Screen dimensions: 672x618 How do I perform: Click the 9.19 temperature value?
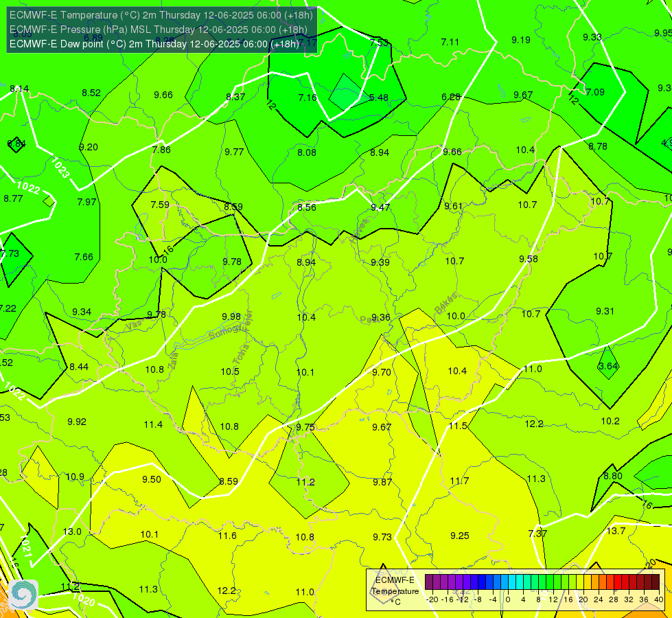pos(521,40)
